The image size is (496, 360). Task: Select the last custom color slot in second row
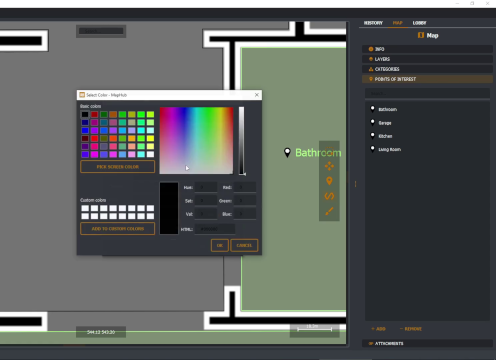[150, 216]
